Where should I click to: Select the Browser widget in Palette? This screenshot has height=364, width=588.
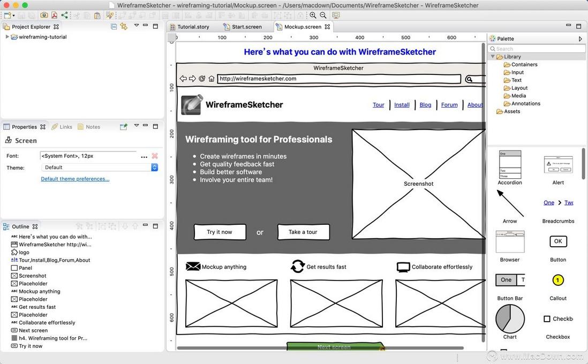(x=510, y=246)
